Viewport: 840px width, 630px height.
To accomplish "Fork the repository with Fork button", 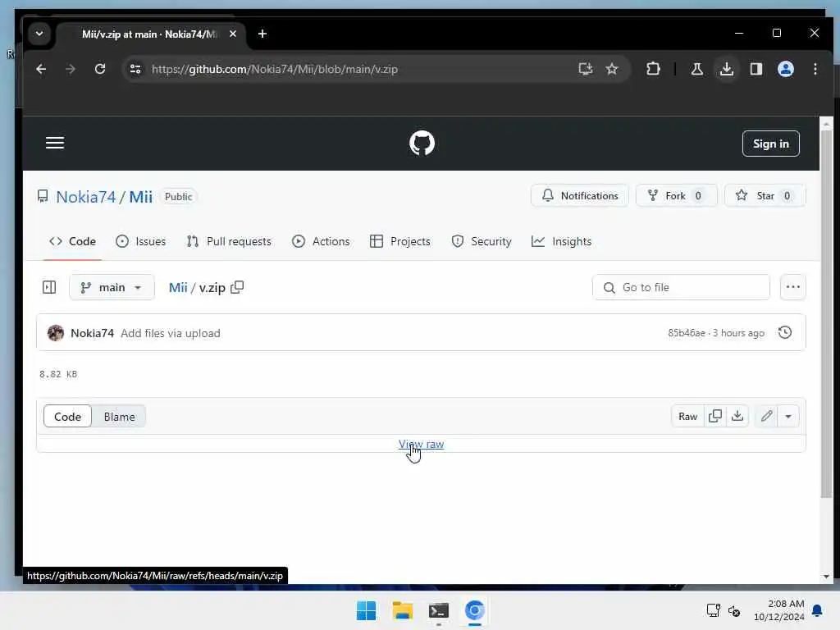I will coord(676,195).
